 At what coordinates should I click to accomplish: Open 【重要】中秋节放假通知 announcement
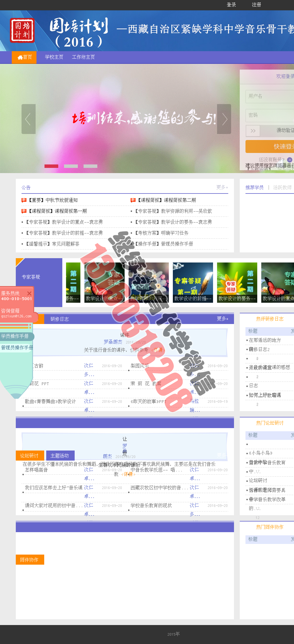pos(53,200)
